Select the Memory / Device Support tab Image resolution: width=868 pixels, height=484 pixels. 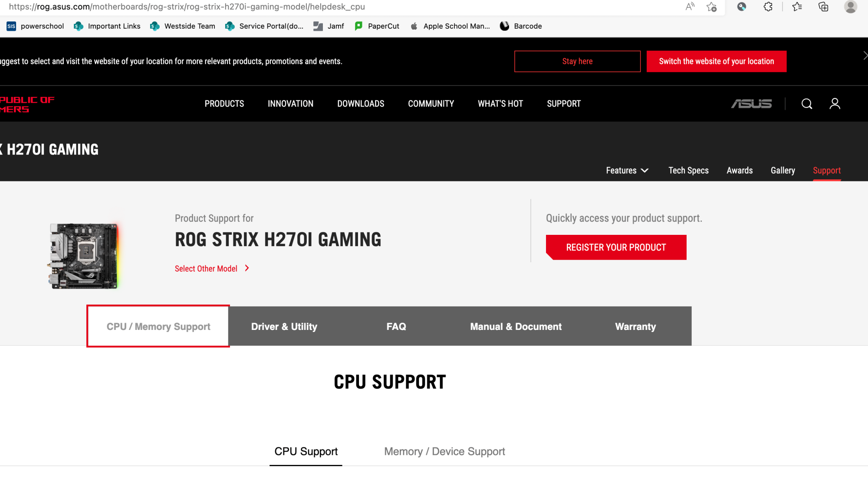point(444,451)
